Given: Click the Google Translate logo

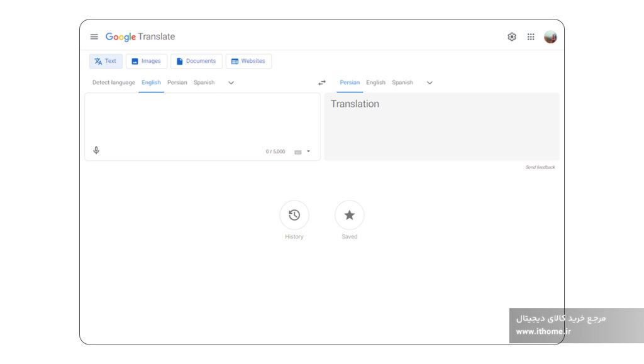Looking at the screenshot, I should (x=140, y=37).
